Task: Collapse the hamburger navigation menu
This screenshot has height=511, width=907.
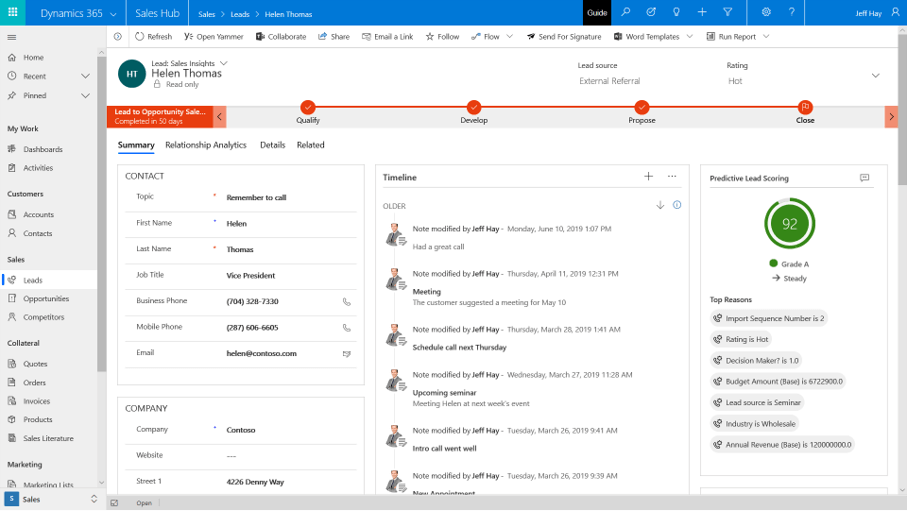Action: coord(12,38)
